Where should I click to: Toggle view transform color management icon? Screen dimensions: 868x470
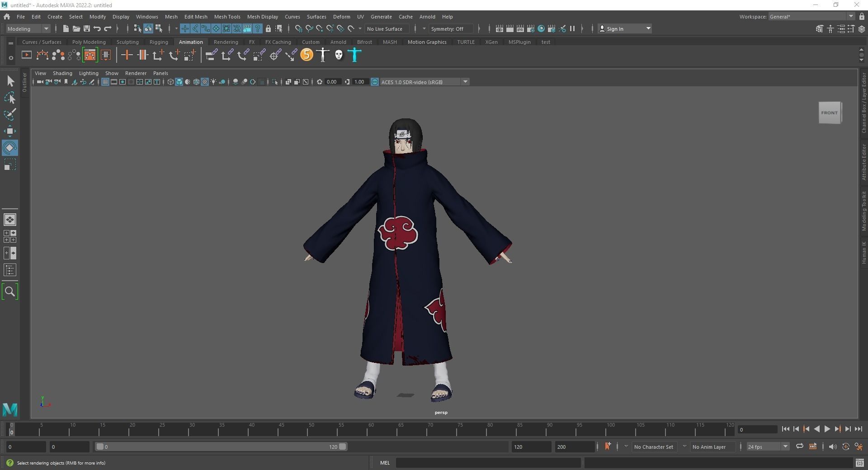coord(375,82)
